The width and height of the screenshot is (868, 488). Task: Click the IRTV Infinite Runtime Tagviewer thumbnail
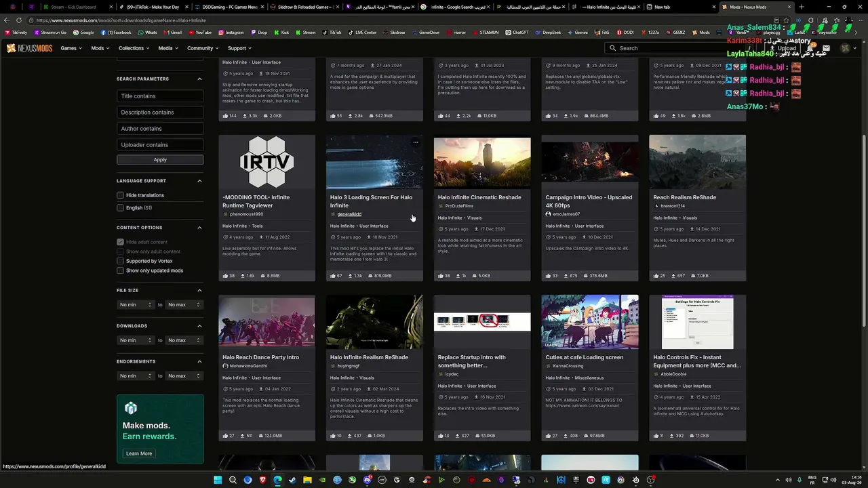point(267,162)
